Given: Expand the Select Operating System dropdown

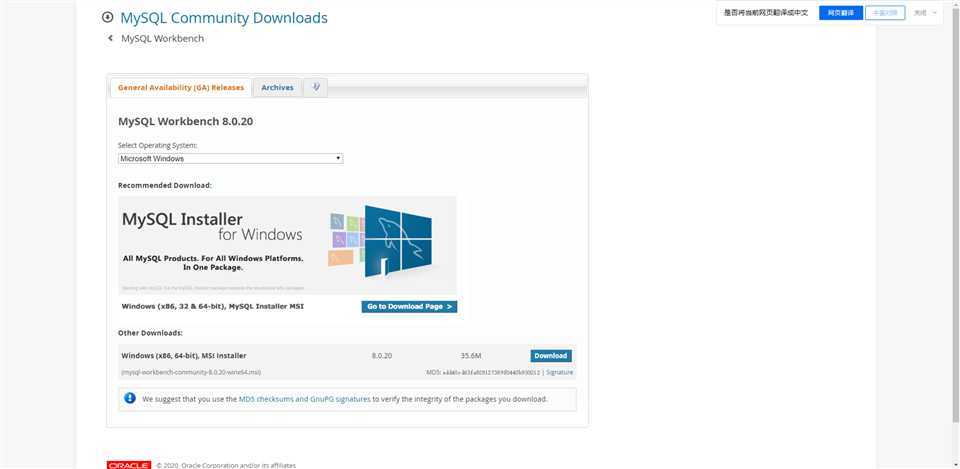Looking at the screenshot, I should coord(230,159).
